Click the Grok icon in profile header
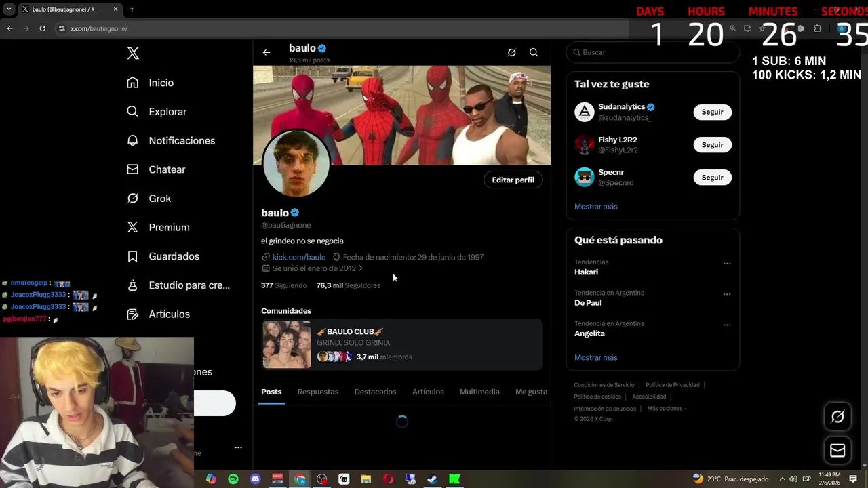Image resolution: width=868 pixels, height=488 pixels. point(512,52)
